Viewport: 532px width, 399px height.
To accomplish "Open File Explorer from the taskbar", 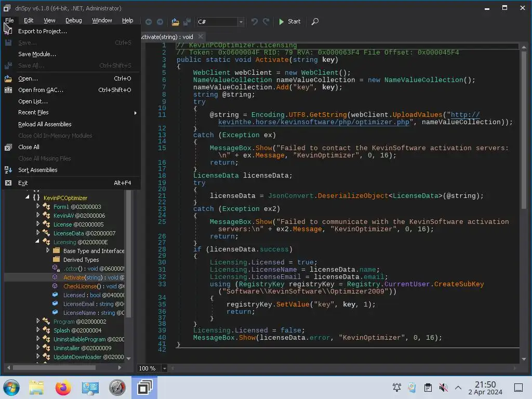I will pos(36,388).
